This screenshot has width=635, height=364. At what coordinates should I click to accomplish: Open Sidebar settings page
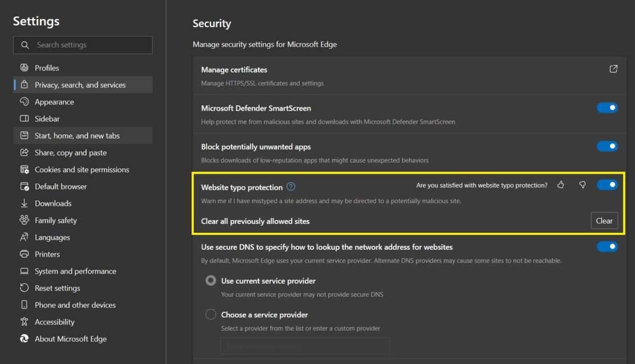tap(83, 119)
